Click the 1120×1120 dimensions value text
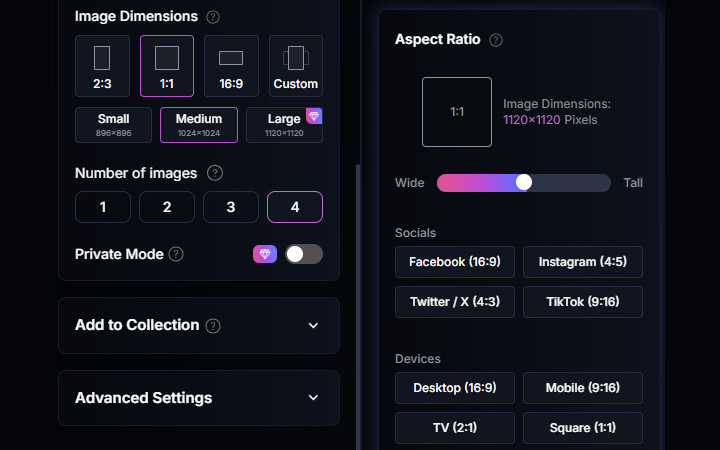 [x=532, y=120]
